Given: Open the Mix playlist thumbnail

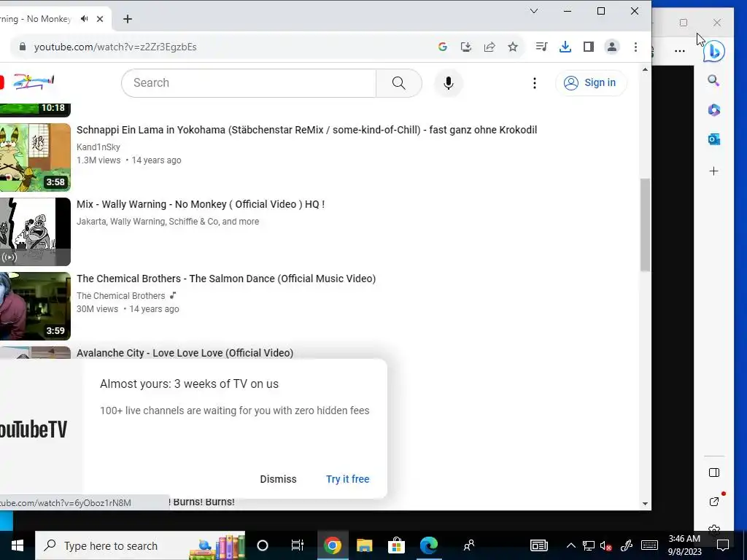Looking at the screenshot, I should coord(35,231).
